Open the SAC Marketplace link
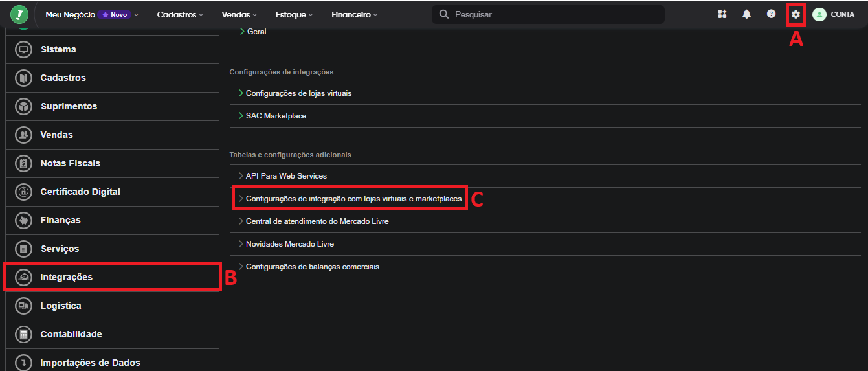The width and height of the screenshot is (868, 371). coord(276,116)
